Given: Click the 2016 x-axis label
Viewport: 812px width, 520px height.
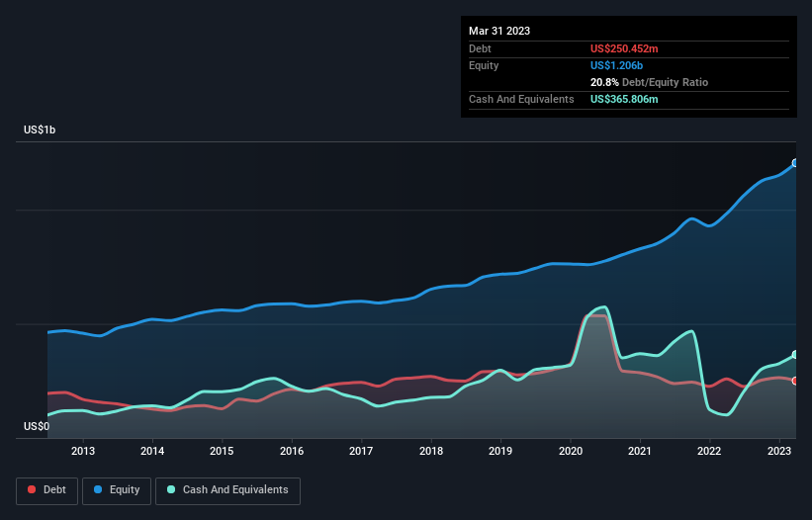Looking at the screenshot, I should [292, 451].
